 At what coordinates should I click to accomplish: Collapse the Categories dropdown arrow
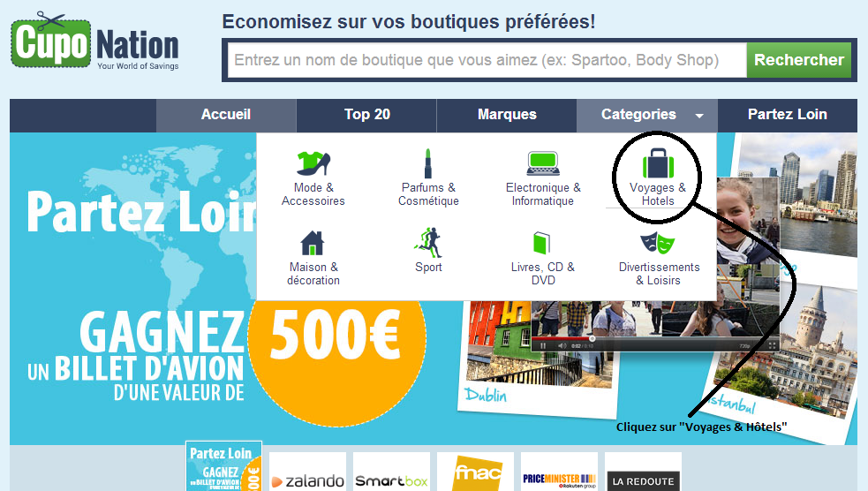point(699,116)
